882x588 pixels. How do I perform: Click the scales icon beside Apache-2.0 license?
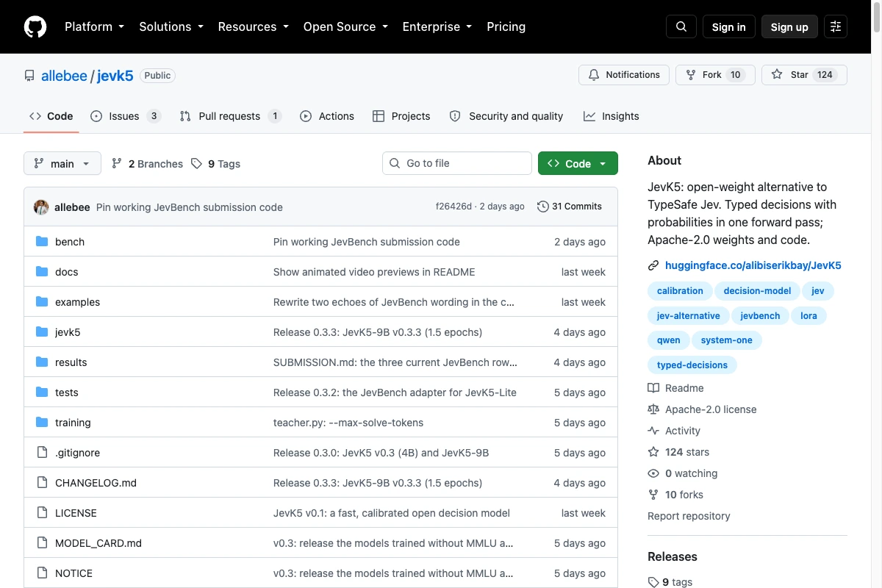pos(653,409)
